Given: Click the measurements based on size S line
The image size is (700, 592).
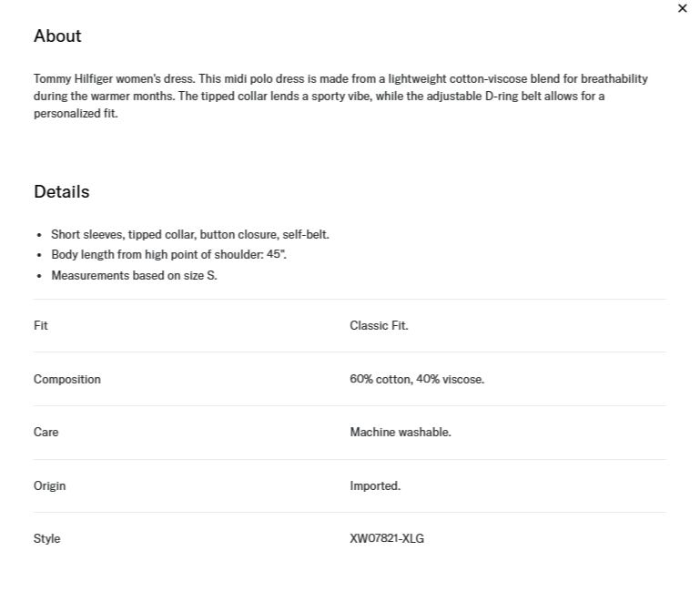Looking at the screenshot, I should click(135, 275).
